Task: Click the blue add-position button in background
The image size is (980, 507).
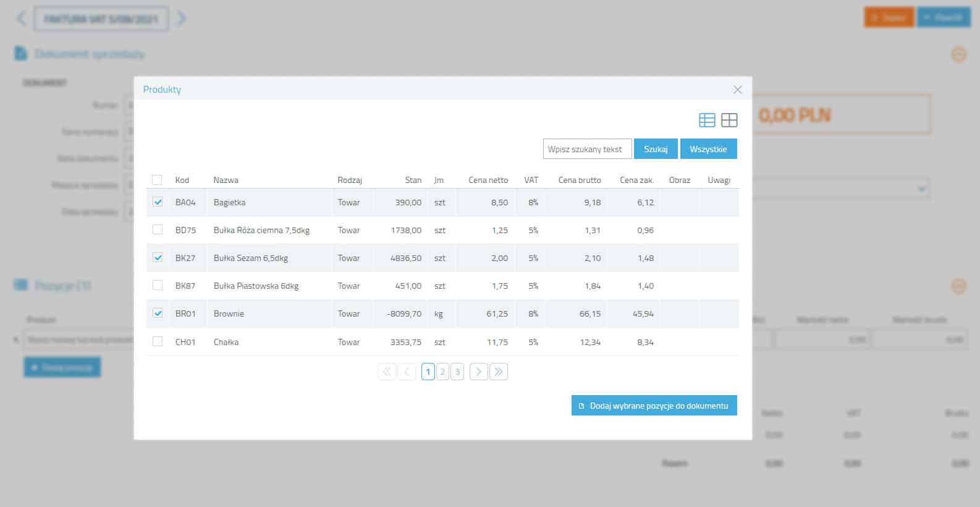Action: coord(62,367)
